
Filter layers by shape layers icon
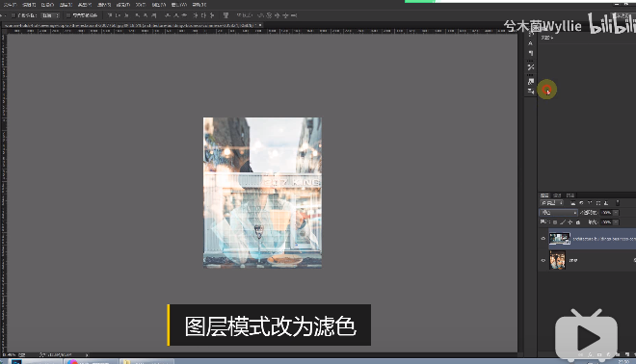pos(598,202)
